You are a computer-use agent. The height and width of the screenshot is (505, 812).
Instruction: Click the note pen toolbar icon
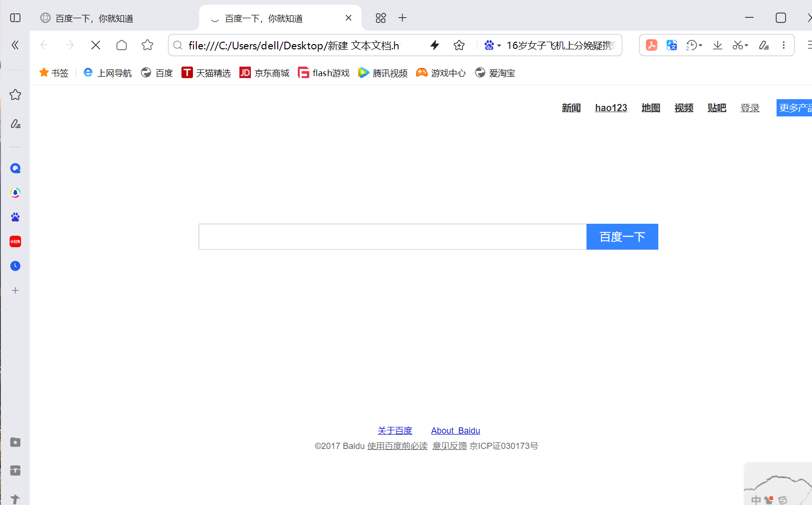click(x=764, y=45)
